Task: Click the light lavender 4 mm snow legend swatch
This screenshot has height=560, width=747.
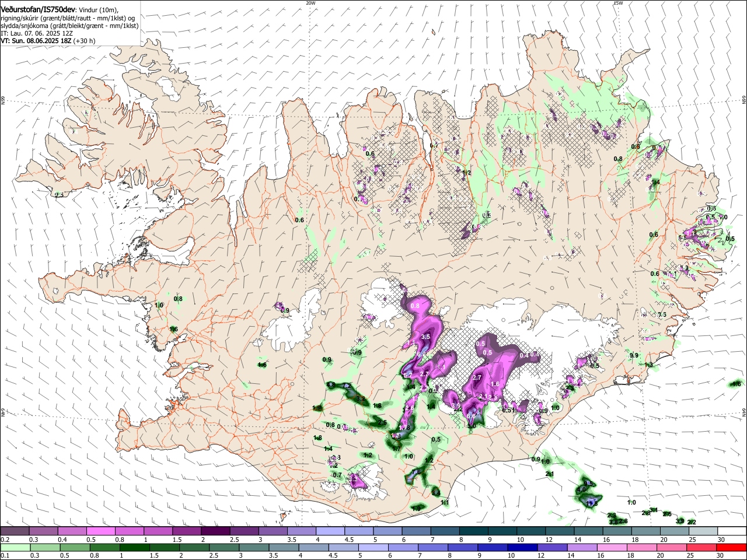Action: pyautogui.click(x=330, y=531)
